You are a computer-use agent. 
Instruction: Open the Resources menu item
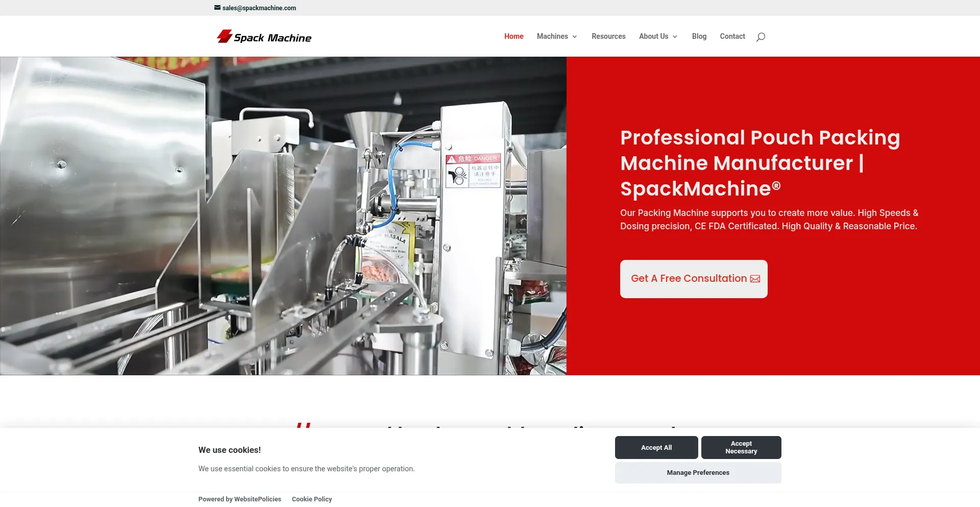point(608,36)
